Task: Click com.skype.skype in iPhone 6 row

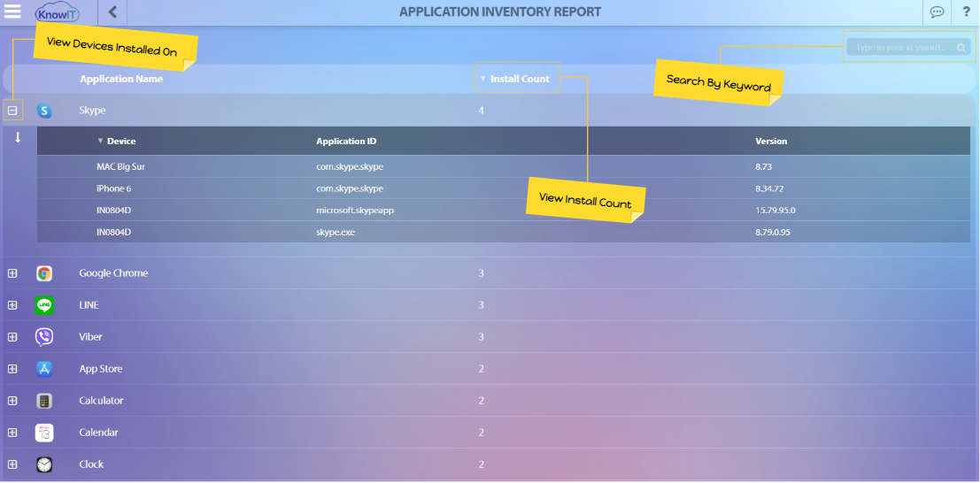Action: click(350, 188)
